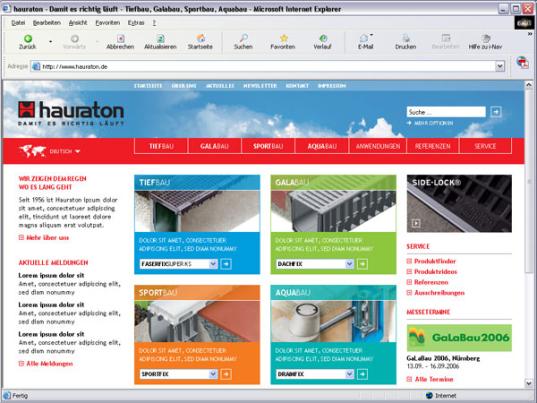537x403 pixels.
Task: Click the GaLaBau 2006 banner
Action: click(459, 338)
